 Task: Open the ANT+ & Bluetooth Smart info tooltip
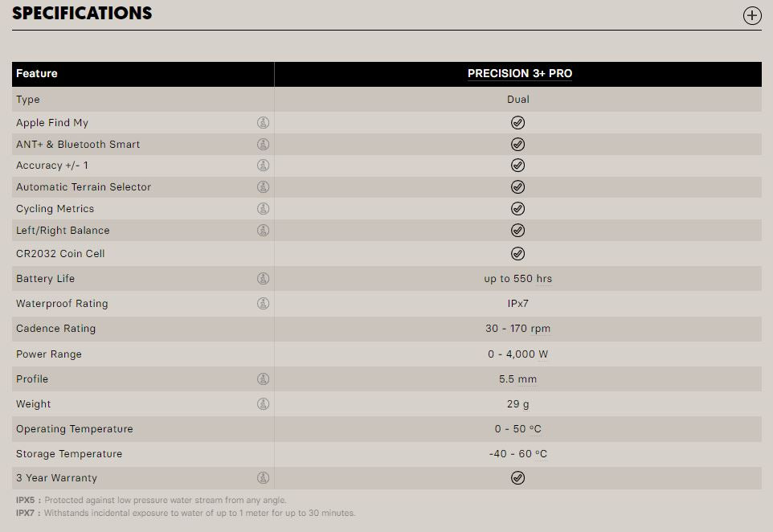click(264, 144)
